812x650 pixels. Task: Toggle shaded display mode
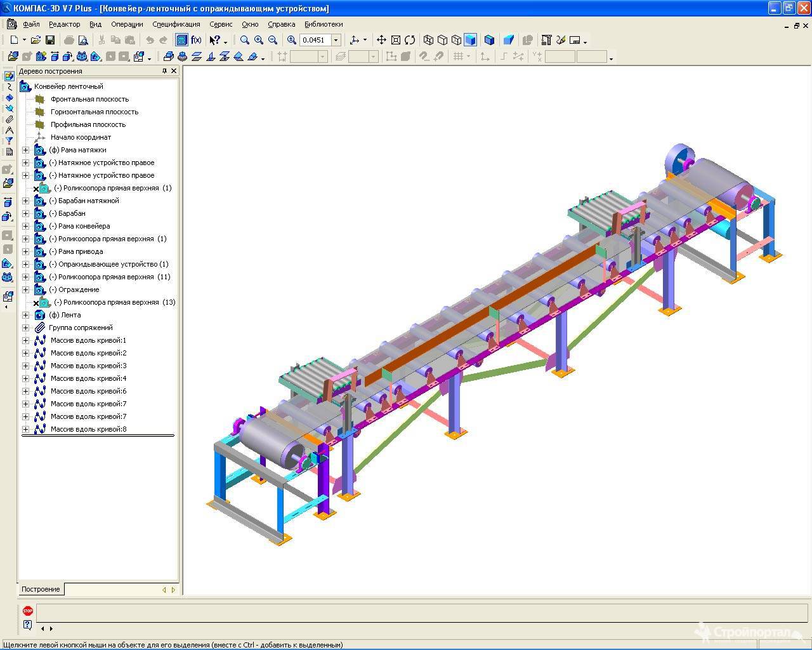470,40
